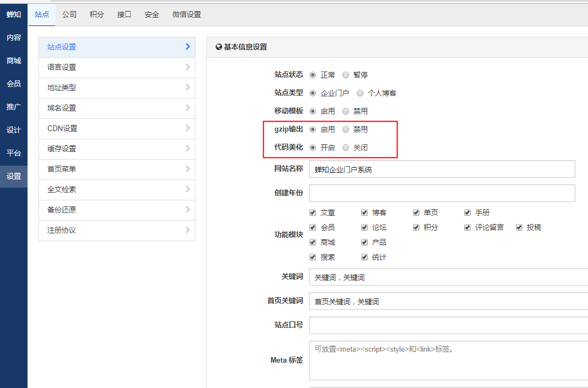Viewport: 588px width, 388px height.
Task: Enable gzip输出 with 启用 radio
Action: tap(313, 129)
